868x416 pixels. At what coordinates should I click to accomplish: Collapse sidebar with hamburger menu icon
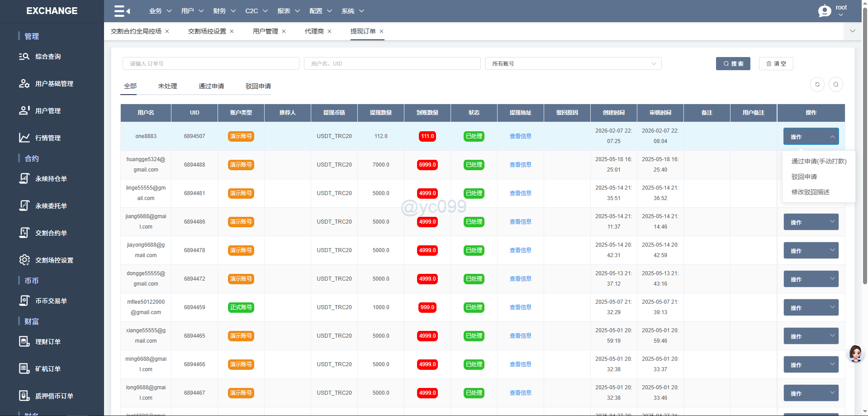click(122, 11)
